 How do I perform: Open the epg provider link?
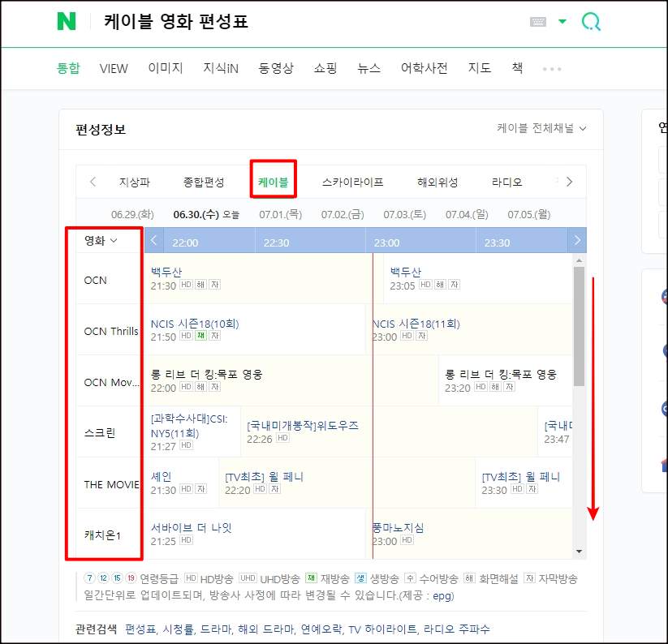(442, 596)
